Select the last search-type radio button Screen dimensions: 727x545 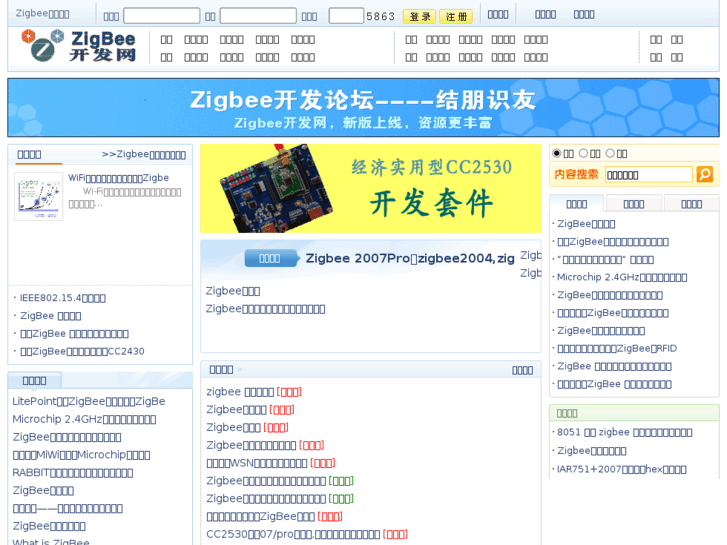tap(611, 153)
